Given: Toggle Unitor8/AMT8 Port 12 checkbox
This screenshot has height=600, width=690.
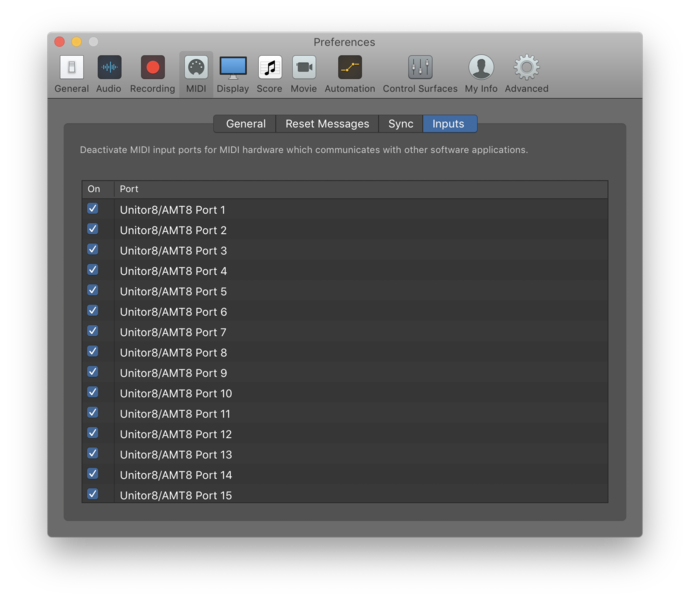Looking at the screenshot, I should coord(92,433).
